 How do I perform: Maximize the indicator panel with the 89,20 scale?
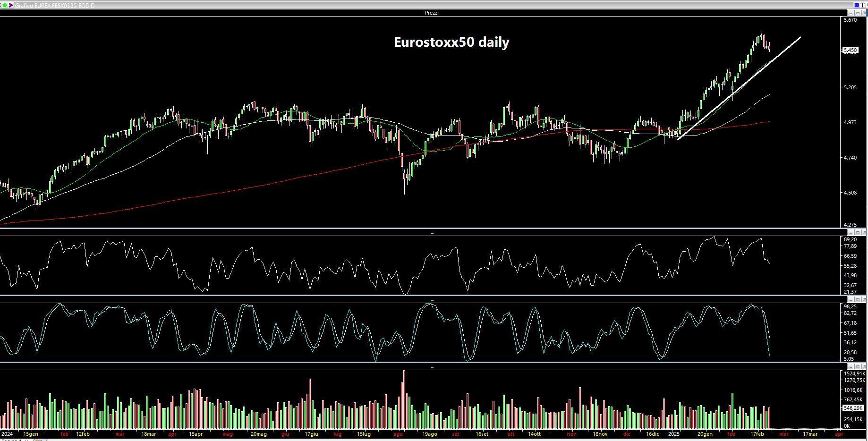click(x=858, y=232)
